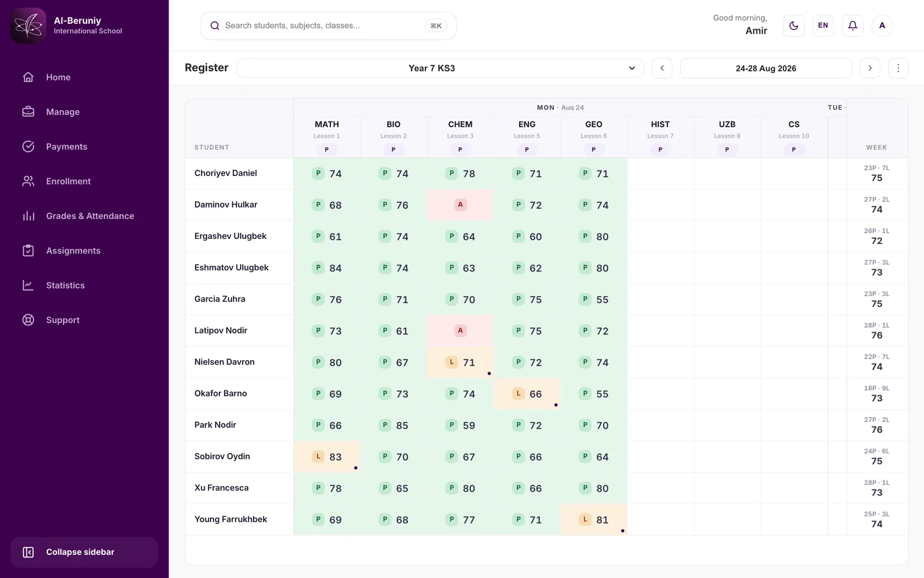Image resolution: width=924 pixels, height=578 pixels.
Task: Open Payments check-circle icon
Action: pos(28,146)
